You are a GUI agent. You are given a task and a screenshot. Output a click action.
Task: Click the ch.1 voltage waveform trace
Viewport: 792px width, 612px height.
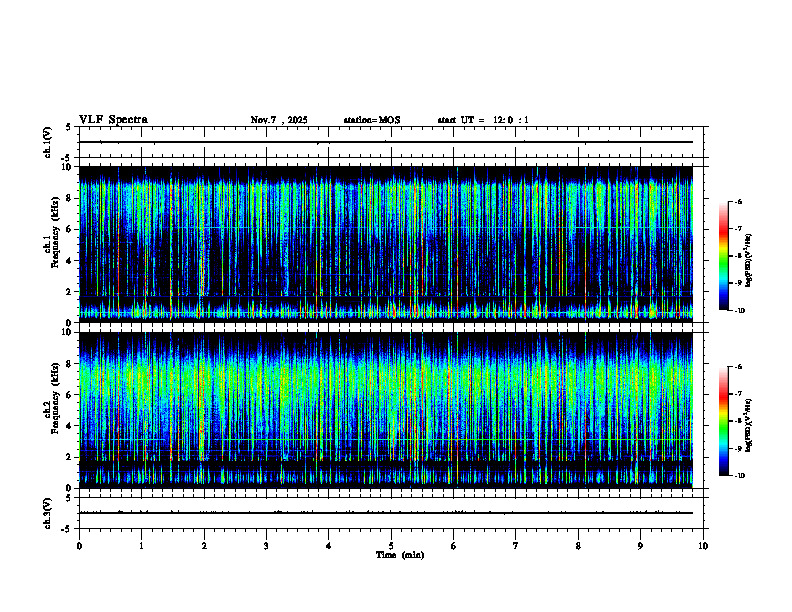[385, 142]
